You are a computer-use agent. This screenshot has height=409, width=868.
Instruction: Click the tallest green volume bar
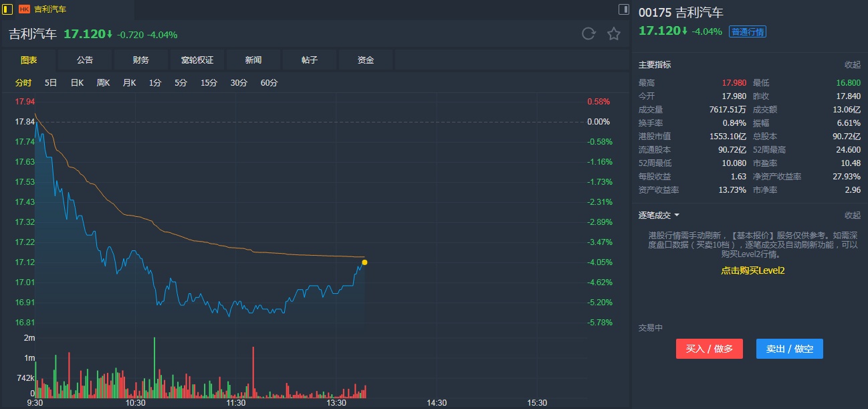click(154, 367)
